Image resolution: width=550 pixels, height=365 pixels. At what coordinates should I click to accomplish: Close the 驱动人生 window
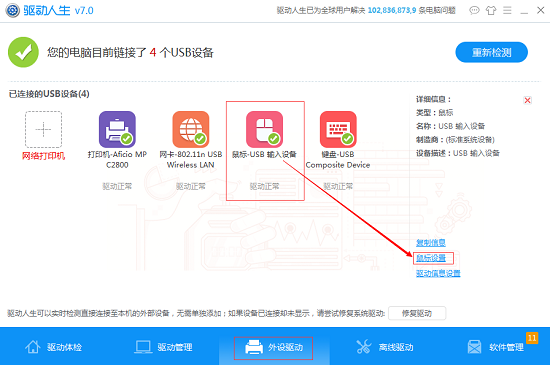(x=541, y=11)
